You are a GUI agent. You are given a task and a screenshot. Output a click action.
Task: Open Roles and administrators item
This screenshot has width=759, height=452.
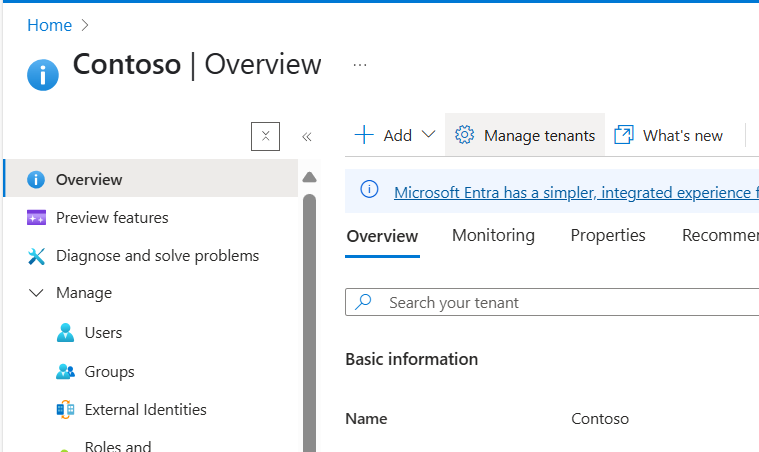(x=118, y=446)
